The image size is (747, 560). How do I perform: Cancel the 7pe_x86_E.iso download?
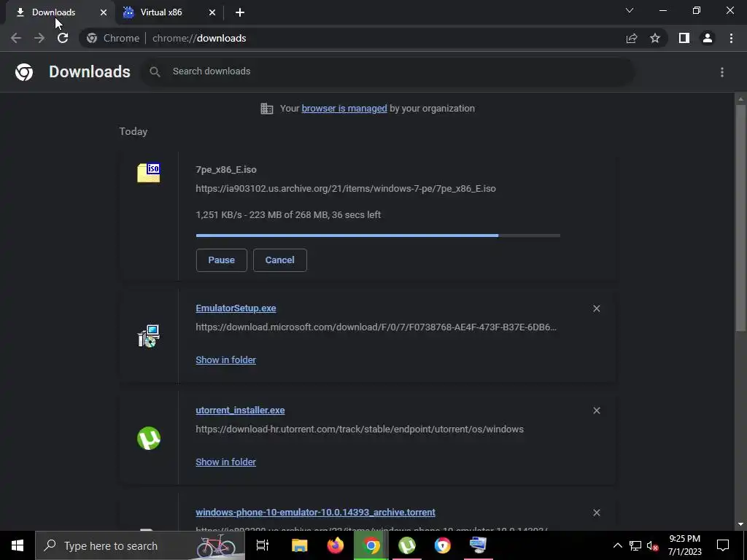pos(279,260)
